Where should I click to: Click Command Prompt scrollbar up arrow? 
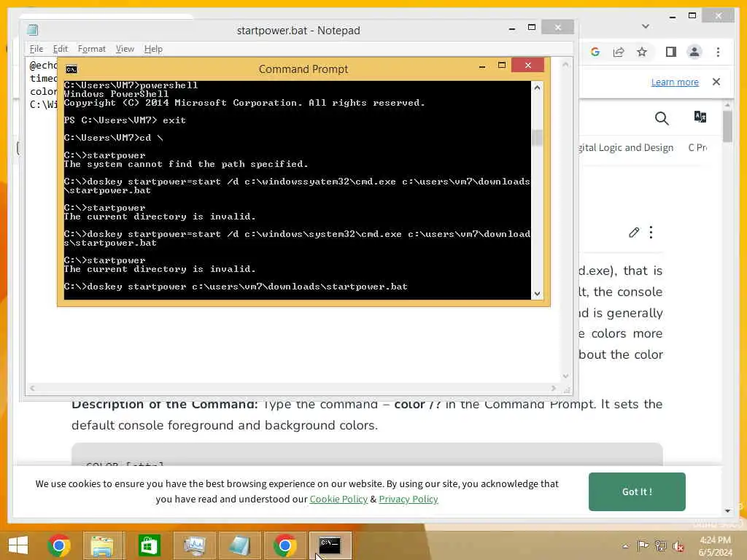(537, 87)
